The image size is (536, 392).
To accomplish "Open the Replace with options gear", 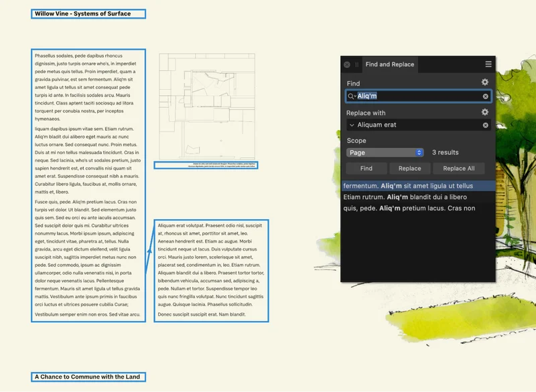I will (x=484, y=112).
